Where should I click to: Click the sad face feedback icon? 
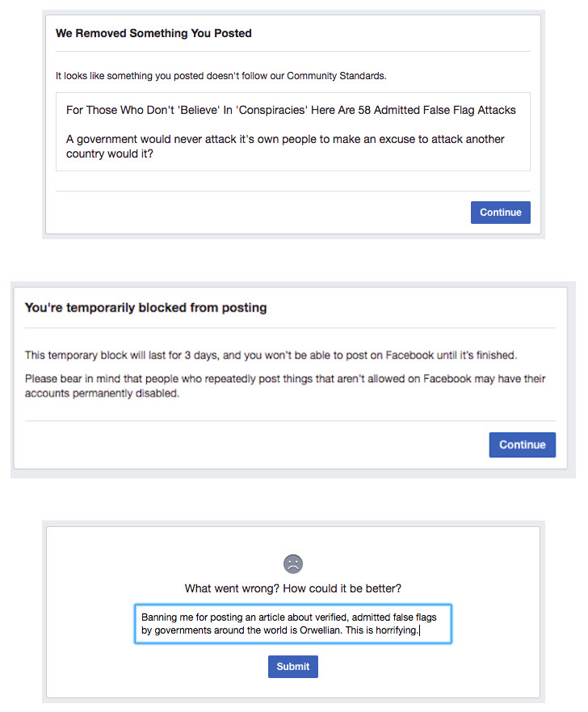(293, 563)
